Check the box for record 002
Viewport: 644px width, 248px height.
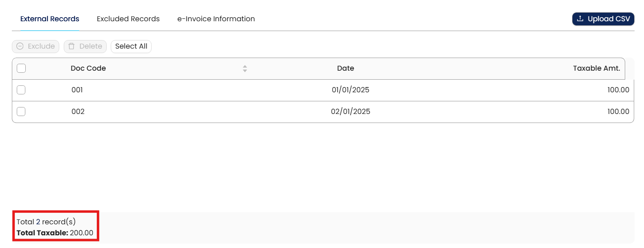tap(21, 112)
